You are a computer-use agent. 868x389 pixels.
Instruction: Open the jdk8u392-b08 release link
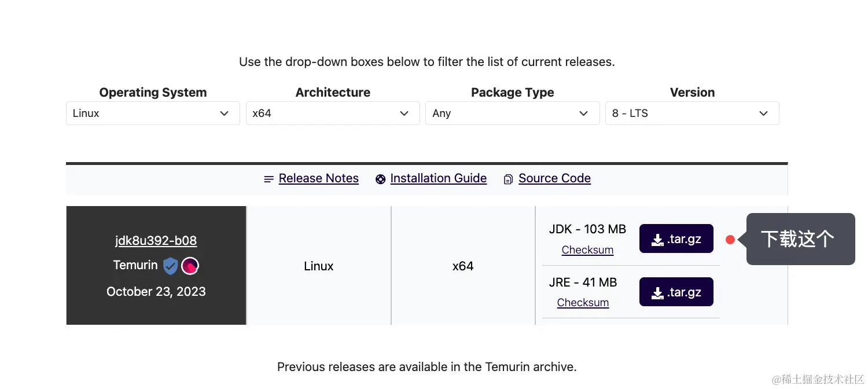pos(156,241)
